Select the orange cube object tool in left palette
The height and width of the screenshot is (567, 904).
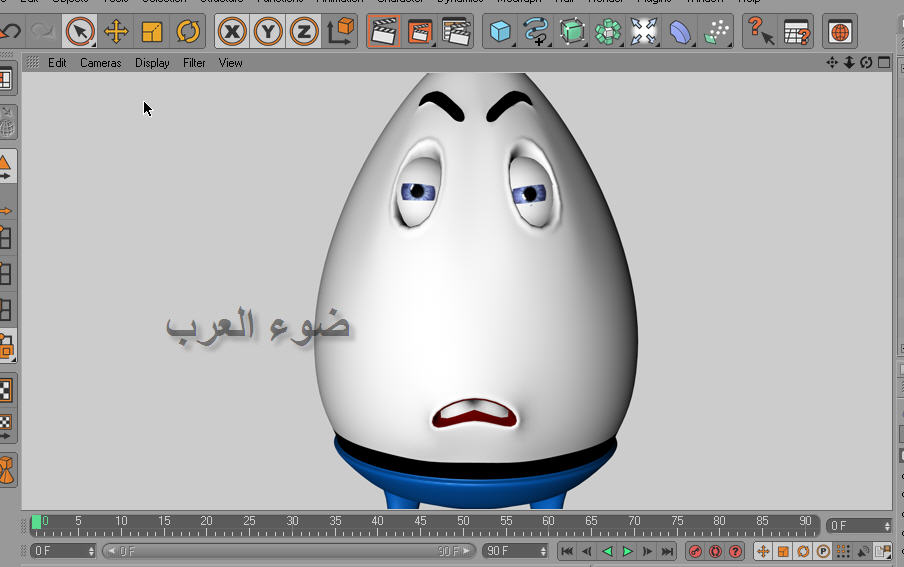tap(6, 346)
